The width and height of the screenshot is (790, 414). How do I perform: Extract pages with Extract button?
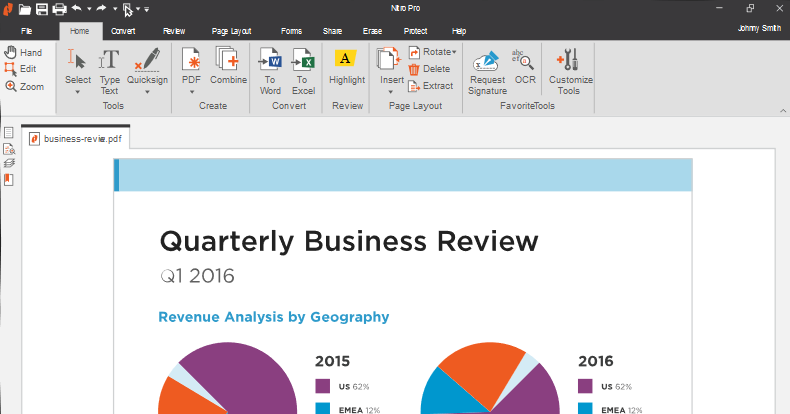click(431, 86)
